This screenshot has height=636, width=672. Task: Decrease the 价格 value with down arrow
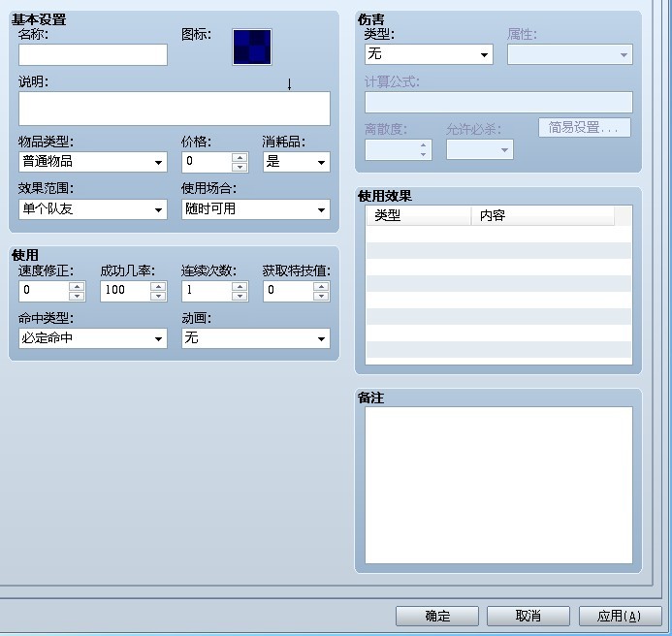click(x=240, y=167)
